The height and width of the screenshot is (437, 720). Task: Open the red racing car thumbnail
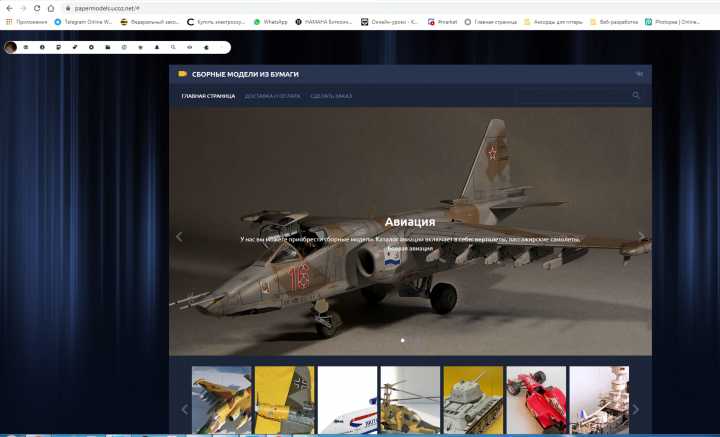pos(536,400)
